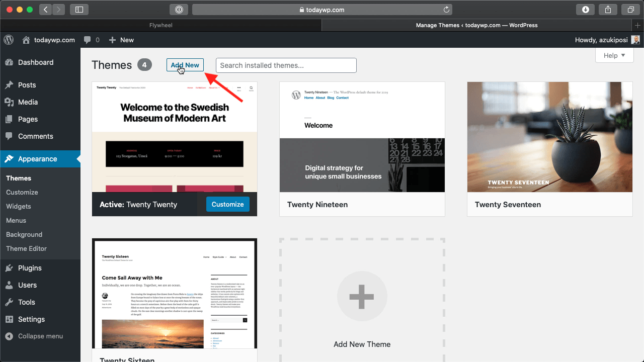Image resolution: width=644 pixels, height=362 pixels.
Task: Click the Active: Twenty Twenty label
Action: (x=138, y=205)
